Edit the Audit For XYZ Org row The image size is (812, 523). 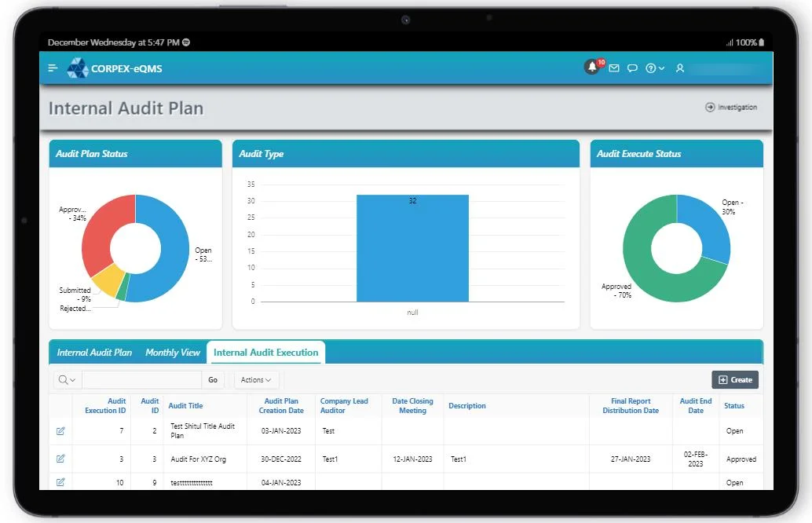click(x=60, y=459)
